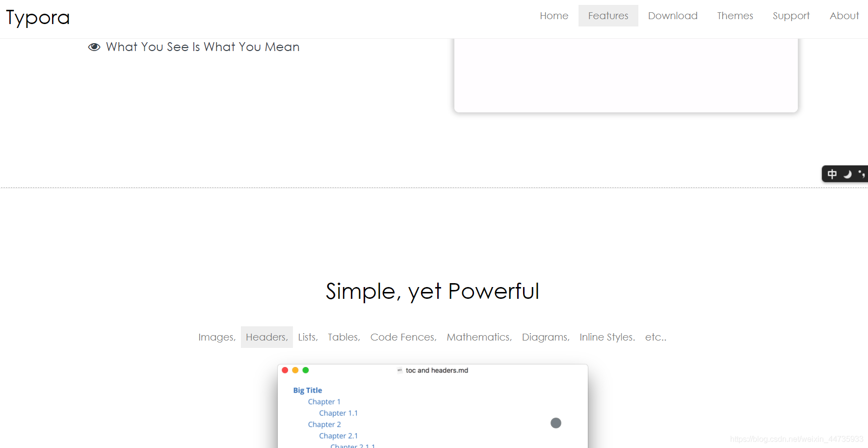Click the moon icon in IME toolbar
Image resolution: width=868 pixels, height=448 pixels.
tap(847, 174)
